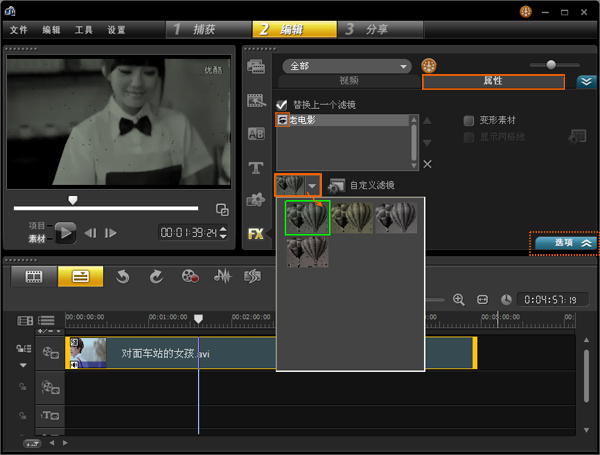The height and width of the screenshot is (455, 600).
Task: Open the auto music tool
Action: 253,276
